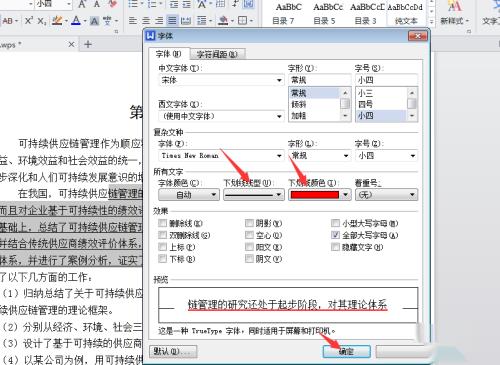Center align text in the ribbon
Screen dimensions: 500x365
[146, 21]
